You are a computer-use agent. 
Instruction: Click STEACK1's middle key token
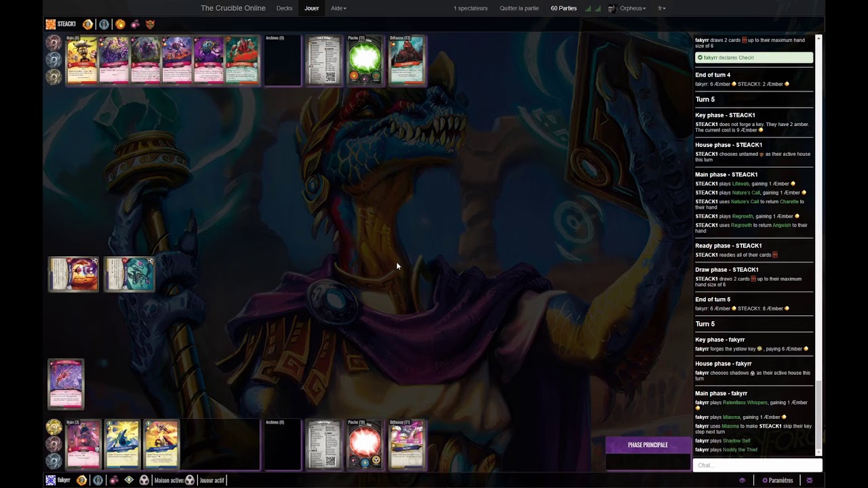point(54,60)
